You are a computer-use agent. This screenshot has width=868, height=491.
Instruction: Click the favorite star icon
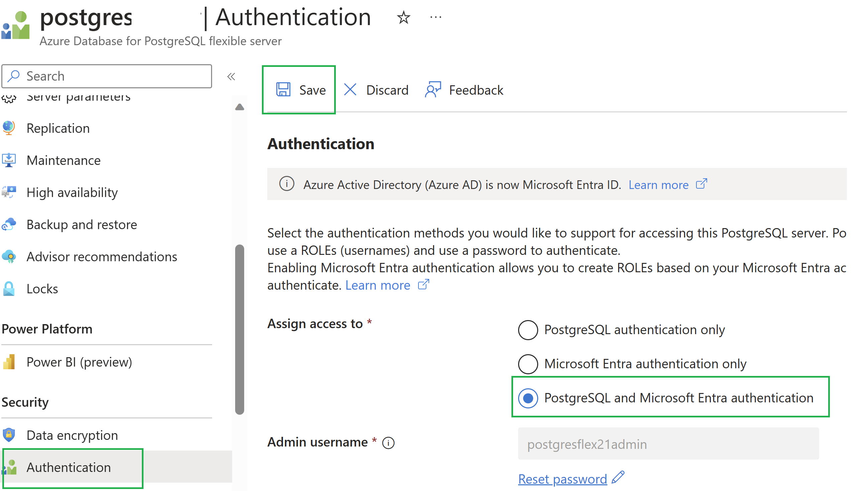(403, 17)
